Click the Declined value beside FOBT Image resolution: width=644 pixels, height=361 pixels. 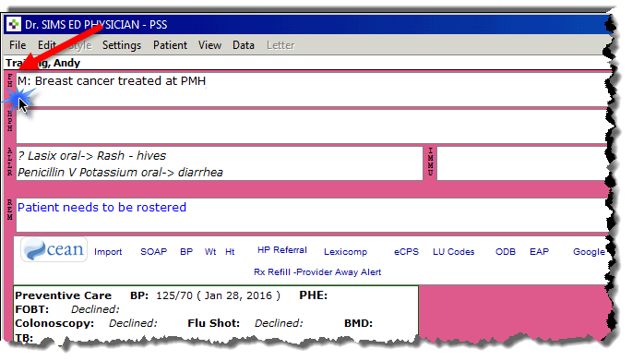[95, 309]
